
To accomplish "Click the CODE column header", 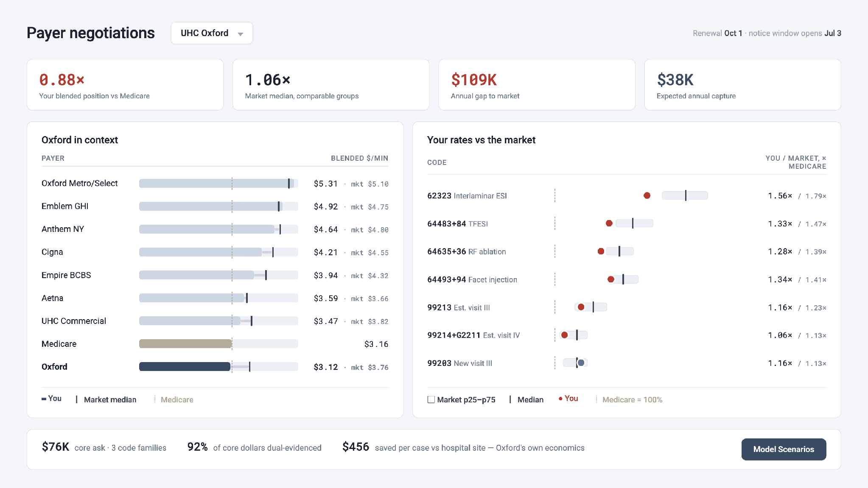I will 437,162.
